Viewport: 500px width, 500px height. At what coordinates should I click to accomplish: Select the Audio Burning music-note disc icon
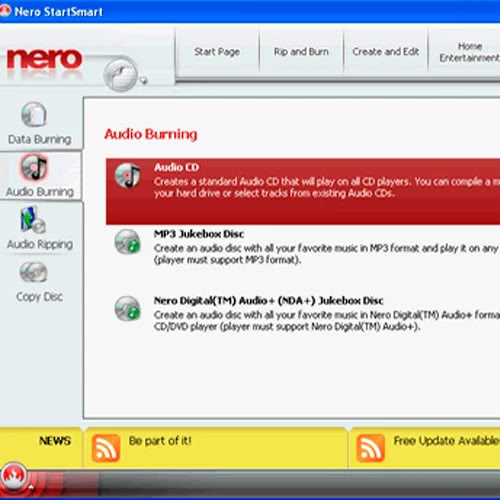[x=34, y=167]
